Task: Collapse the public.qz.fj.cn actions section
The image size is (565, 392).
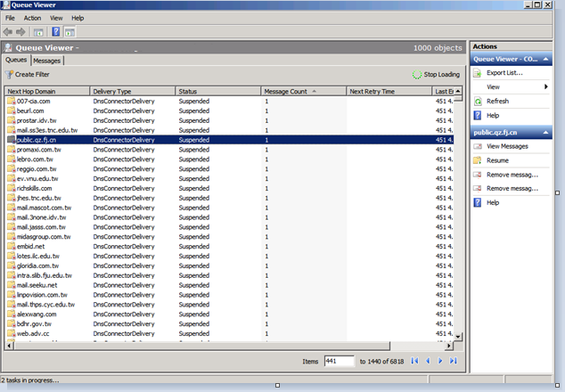Action: [546, 133]
